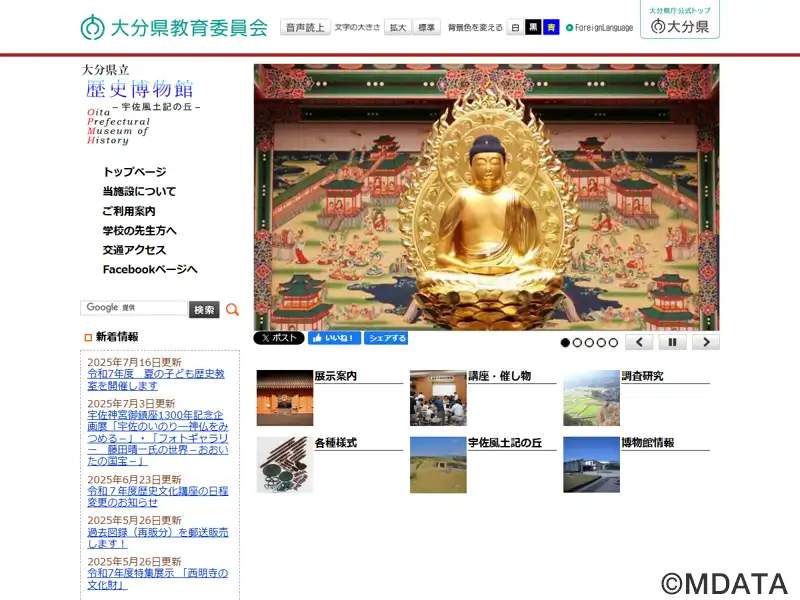Open 調査研究 heading link
Image resolution: width=800 pixels, height=600 pixels.
642,376
